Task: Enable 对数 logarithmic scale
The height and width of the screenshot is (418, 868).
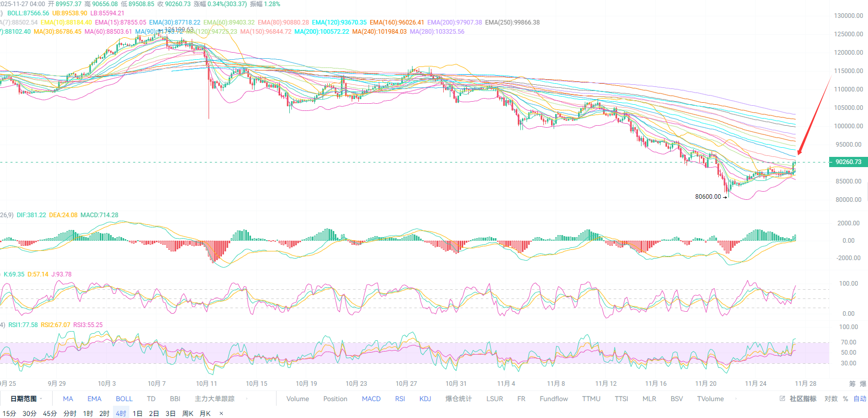Action: [831, 399]
